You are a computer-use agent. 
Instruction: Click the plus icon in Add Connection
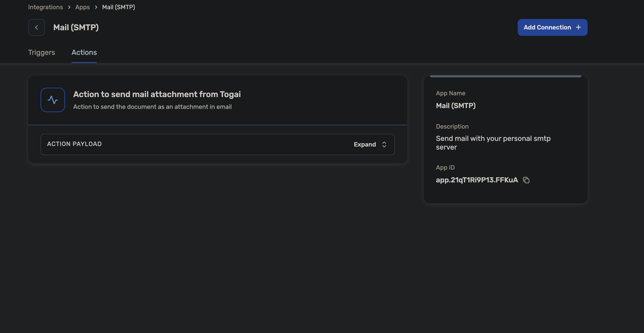(578, 27)
